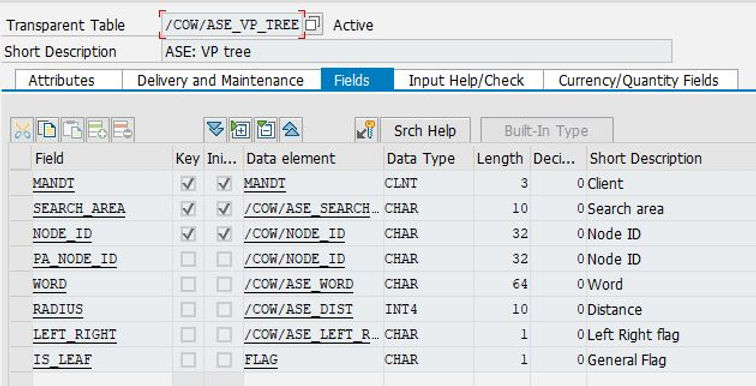Click the 'Left Right flag' description
Viewport: 756px width, 386px height.
(633, 334)
